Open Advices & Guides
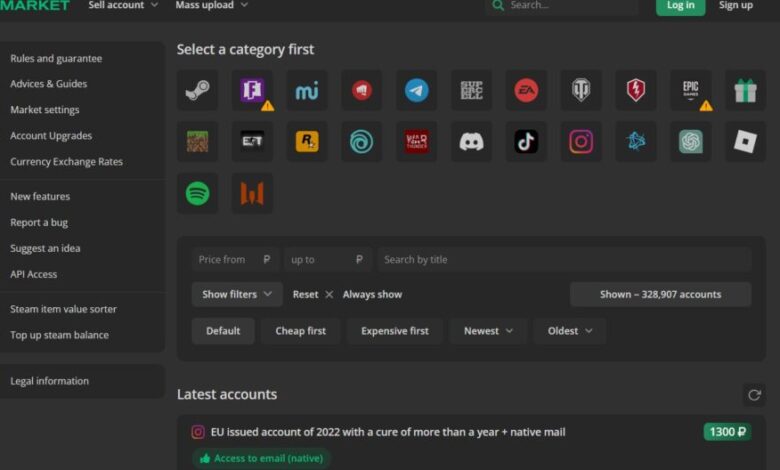This screenshot has width=780, height=470. (49, 84)
